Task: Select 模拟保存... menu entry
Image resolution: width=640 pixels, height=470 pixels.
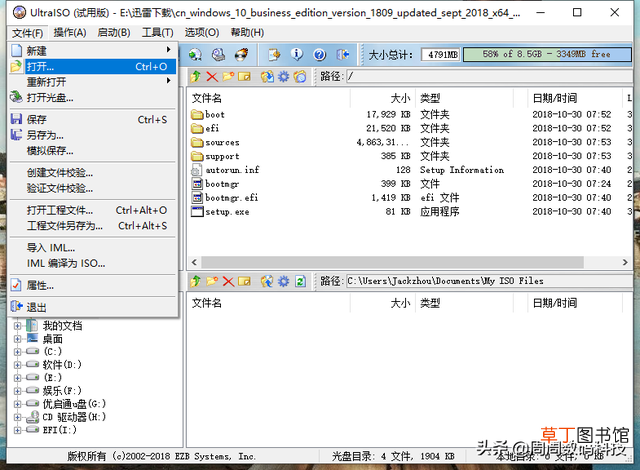Action: (x=93, y=151)
